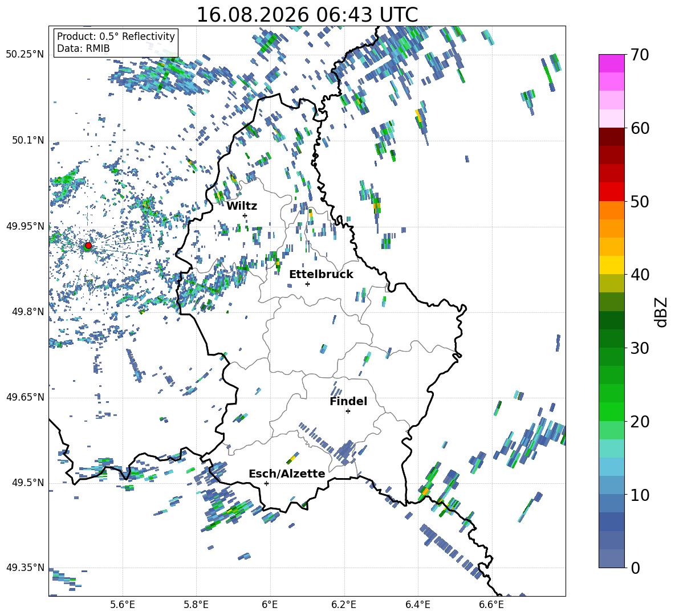Image resolution: width=675 pixels, height=616 pixels.
Task: Click the Wiltz location cross marker
Action: click(x=245, y=215)
